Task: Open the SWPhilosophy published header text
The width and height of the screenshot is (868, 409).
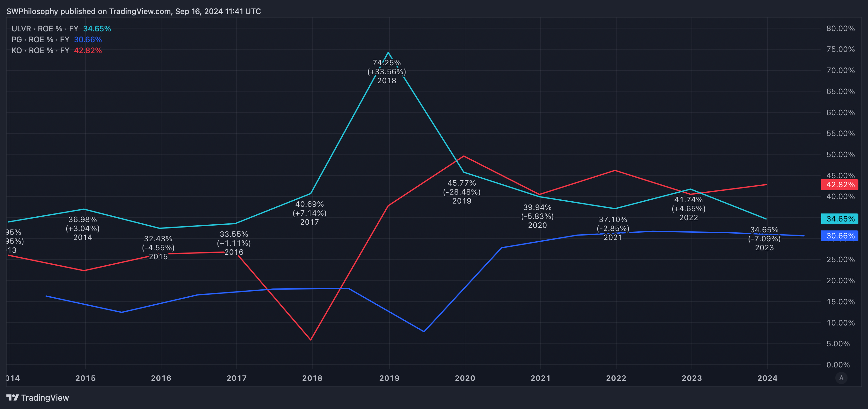Action: pos(134,12)
